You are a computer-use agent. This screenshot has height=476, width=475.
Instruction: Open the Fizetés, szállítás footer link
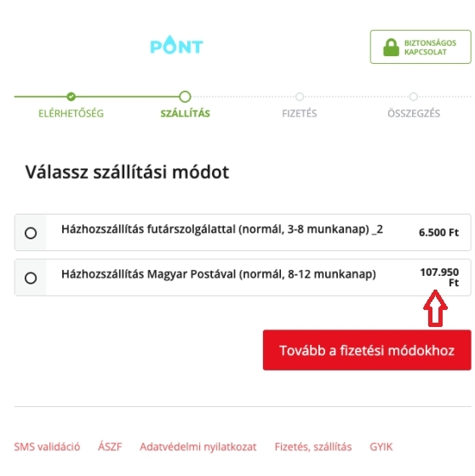click(313, 447)
